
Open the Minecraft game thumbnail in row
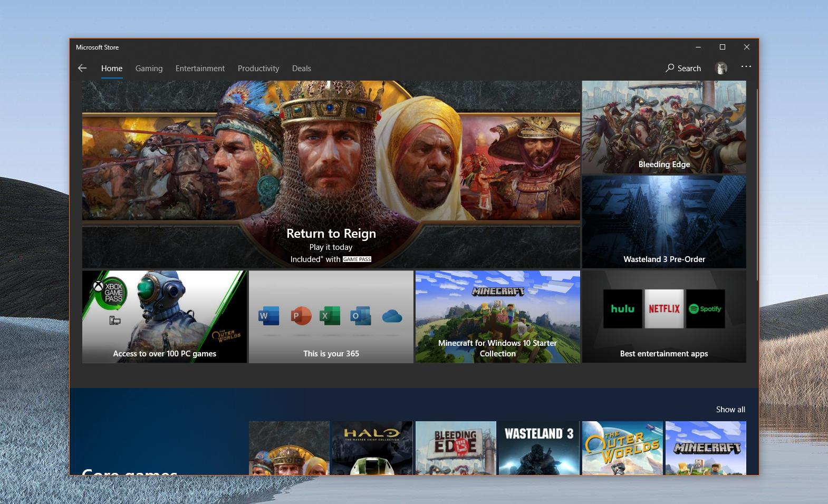tap(706, 448)
